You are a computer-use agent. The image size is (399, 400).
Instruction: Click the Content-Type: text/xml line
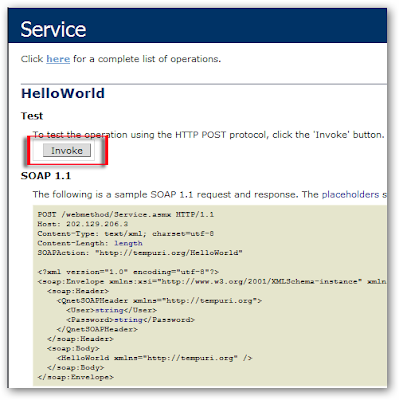coord(126,234)
